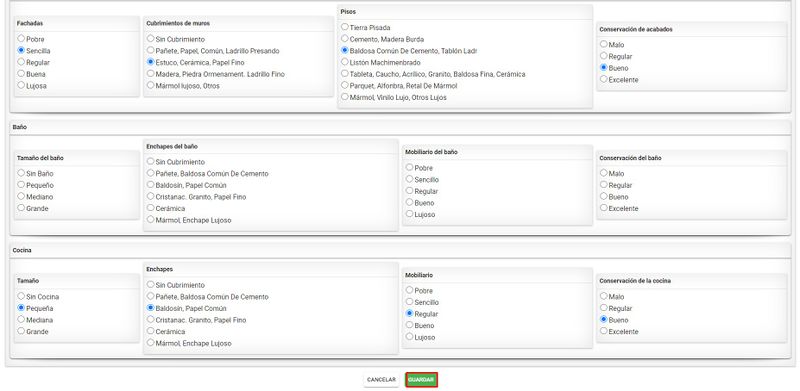Save the form with Guardar

point(421,380)
